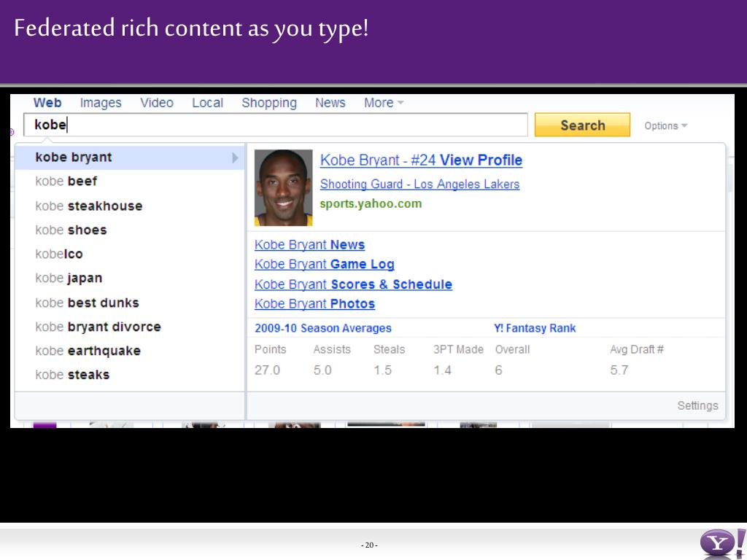Expand the arrow beside kobe bryant suggestion
The height and width of the screenshot is (560, 747).
[235, 157]
